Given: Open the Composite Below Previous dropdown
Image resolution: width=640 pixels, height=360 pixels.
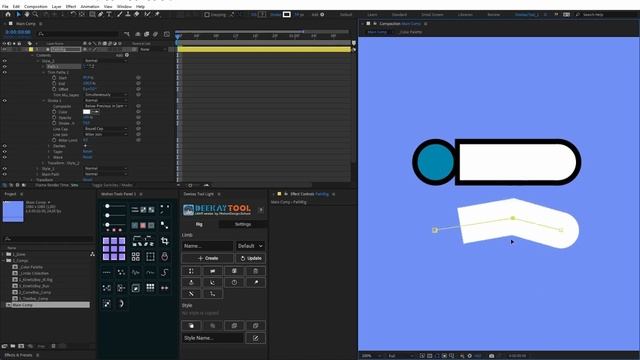Looking at the screenshot, I should pyautogui.click(x=106, y=106).
